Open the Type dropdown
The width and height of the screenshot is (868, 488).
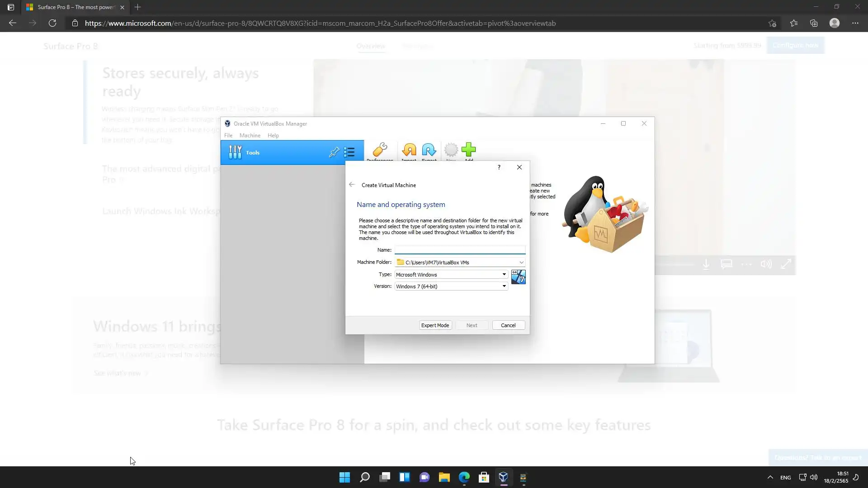(x=504, y=274)
